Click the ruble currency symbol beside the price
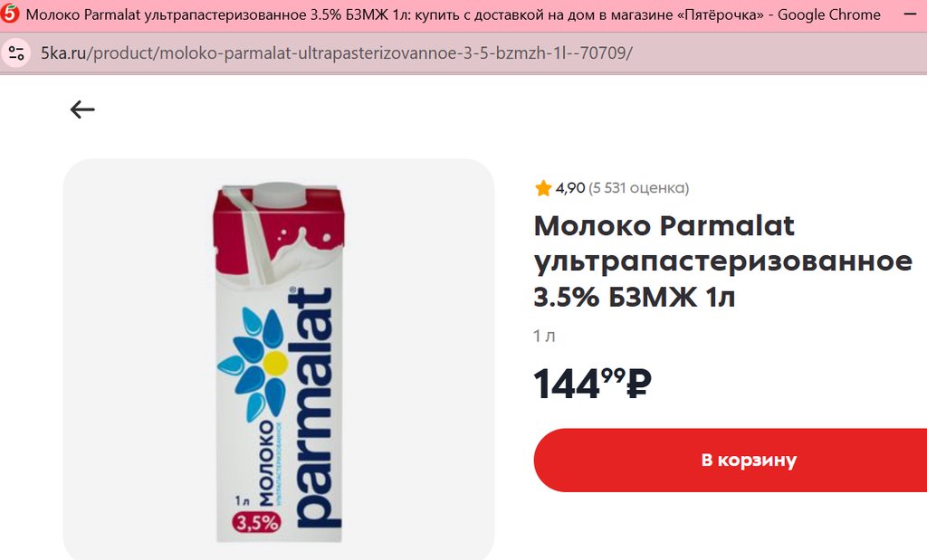The image size is (927, 560). click(x=638, y=384)
